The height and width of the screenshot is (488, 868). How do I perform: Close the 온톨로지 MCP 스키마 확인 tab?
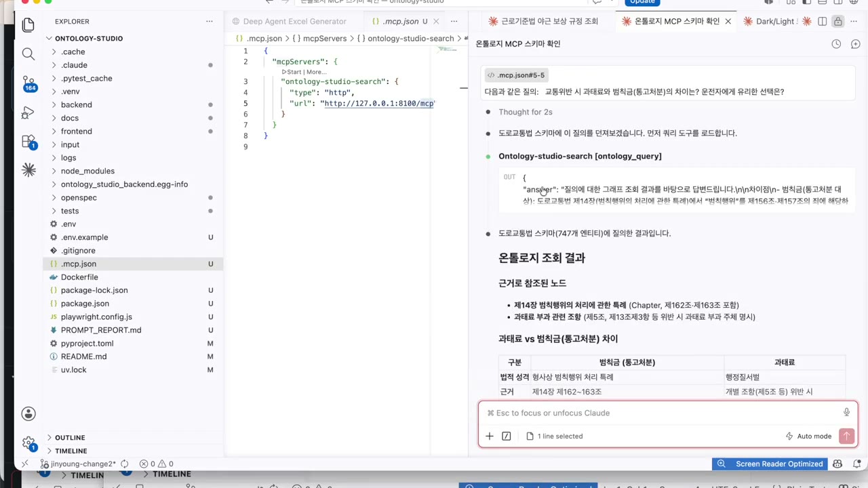tap(728, 22)
